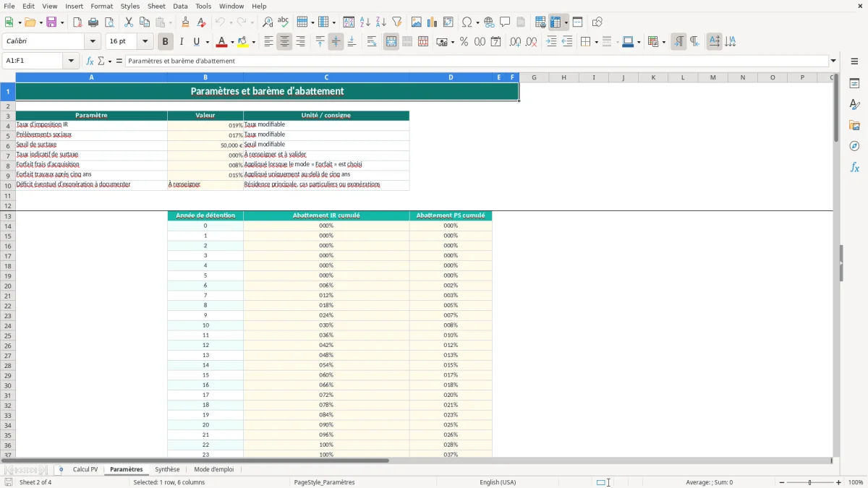Viewport: 868px width, 488px height.
Task: Toggle Center Horizontally alignment
Action: tap(284, 42)
